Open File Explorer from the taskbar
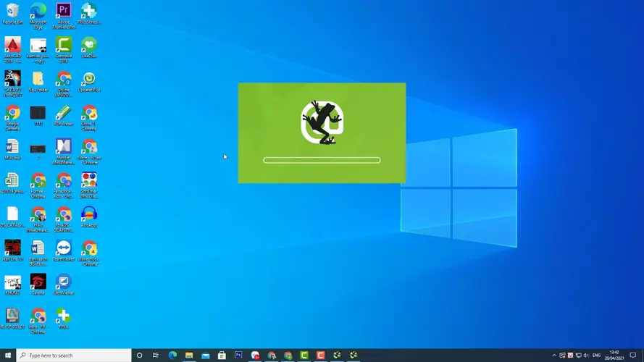 [x=189, y=355]
